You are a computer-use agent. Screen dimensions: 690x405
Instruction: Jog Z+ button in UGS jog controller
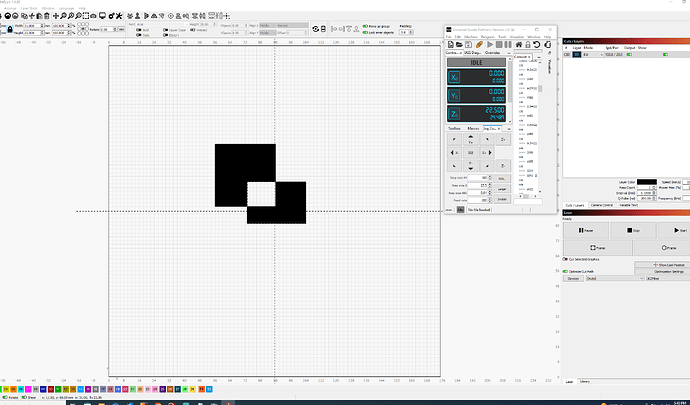point(503,139)
